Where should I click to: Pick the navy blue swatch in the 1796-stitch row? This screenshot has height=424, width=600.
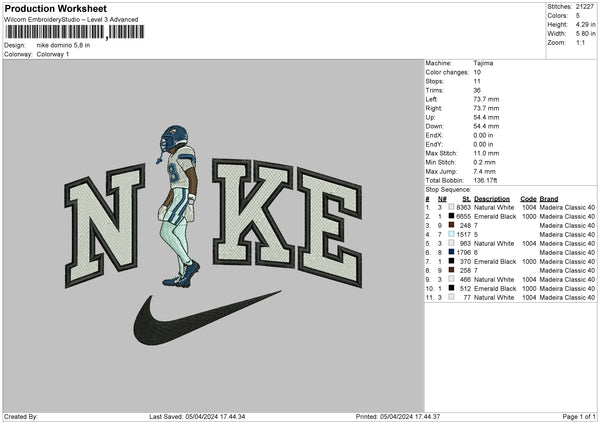[451, 252]
